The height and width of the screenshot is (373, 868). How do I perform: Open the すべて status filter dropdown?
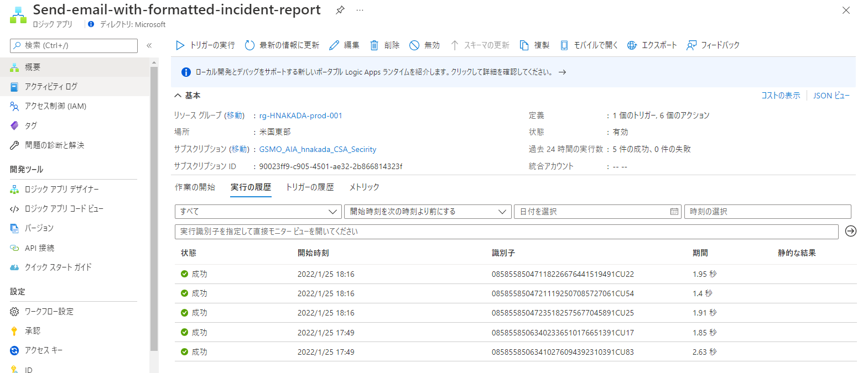pyautogui.click(x=258, y=212)
